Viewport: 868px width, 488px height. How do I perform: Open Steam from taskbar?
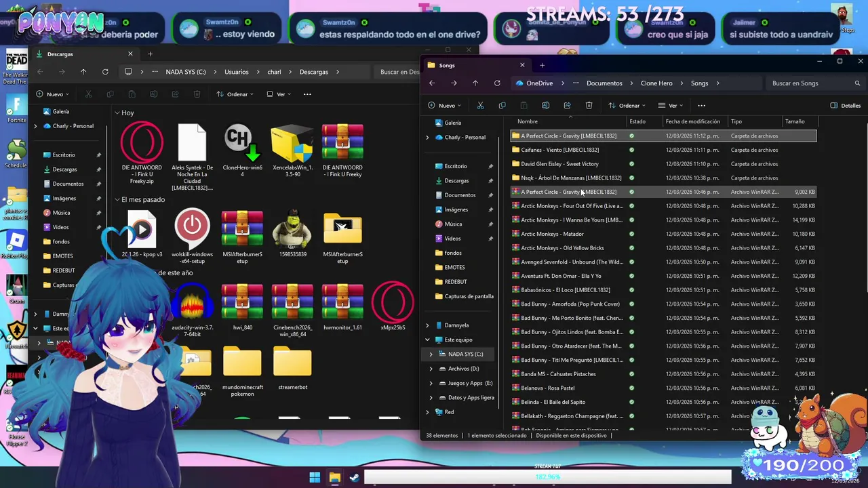[354, 478]
